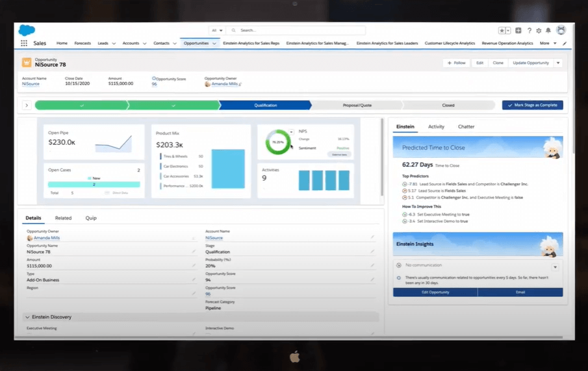This screenshot has width=588, height=371.
Task: Open NiSource account link in header
Action: point(31,84)
